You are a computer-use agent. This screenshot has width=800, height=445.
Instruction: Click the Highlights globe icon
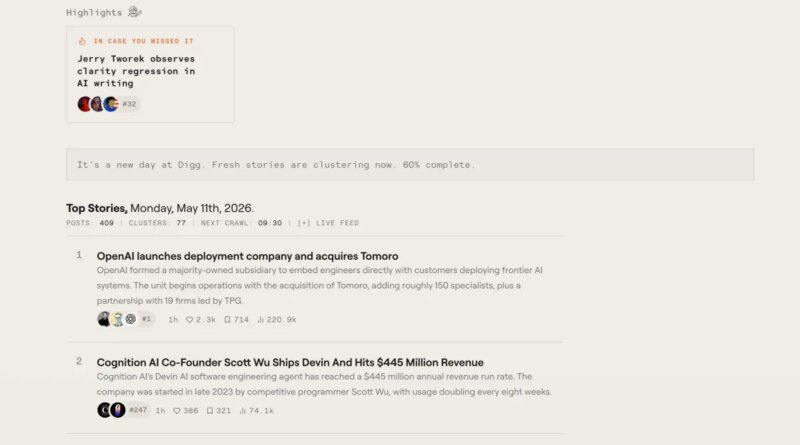coord(135,12)
